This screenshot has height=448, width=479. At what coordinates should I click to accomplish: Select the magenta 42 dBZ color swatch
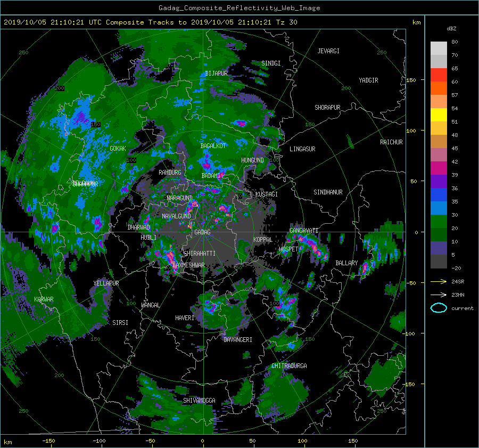439,168
